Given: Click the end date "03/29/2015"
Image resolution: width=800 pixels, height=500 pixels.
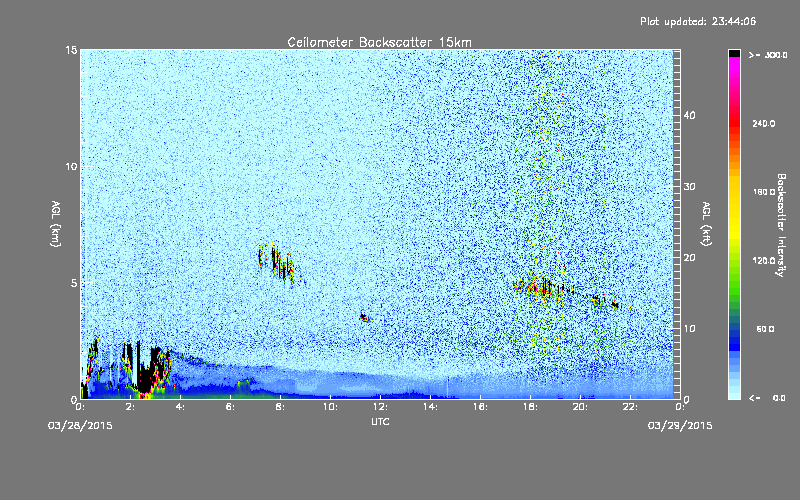Looking at the screenshot, I should [680, 426].
